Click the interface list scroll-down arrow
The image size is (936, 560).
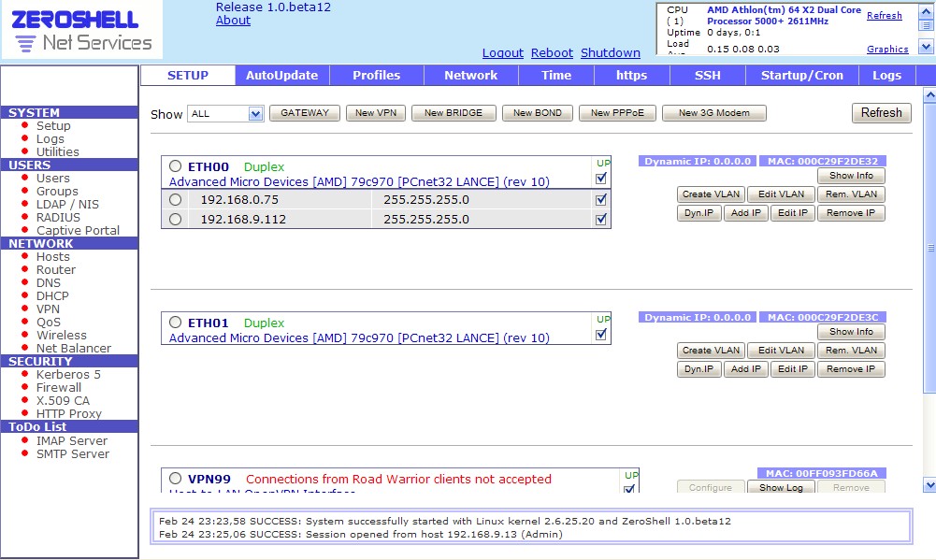[929, 485]
